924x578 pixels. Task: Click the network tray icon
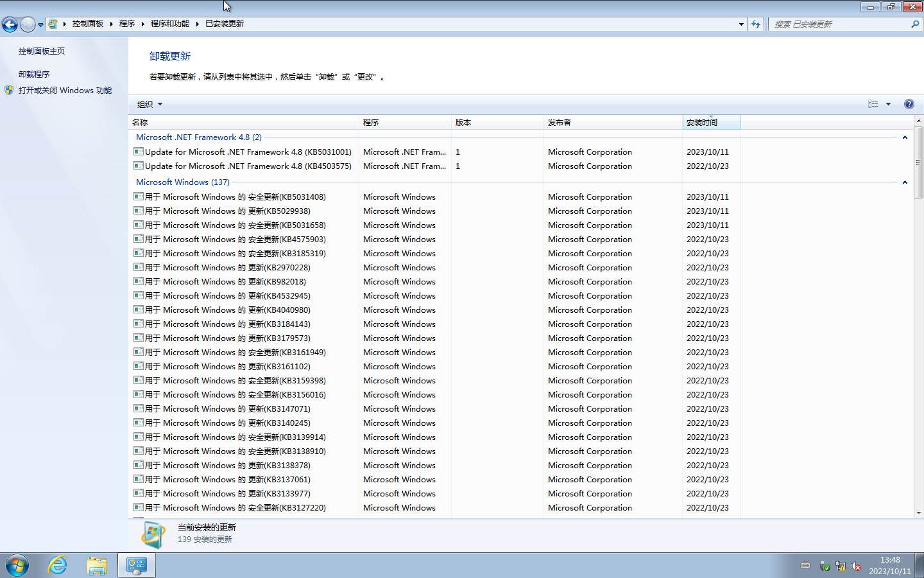point(841,566)
